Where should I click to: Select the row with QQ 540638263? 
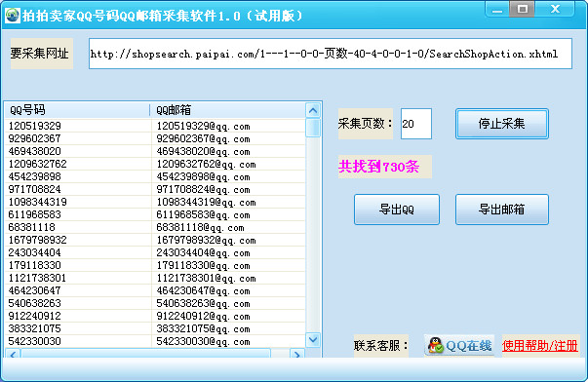pos(155,303)
